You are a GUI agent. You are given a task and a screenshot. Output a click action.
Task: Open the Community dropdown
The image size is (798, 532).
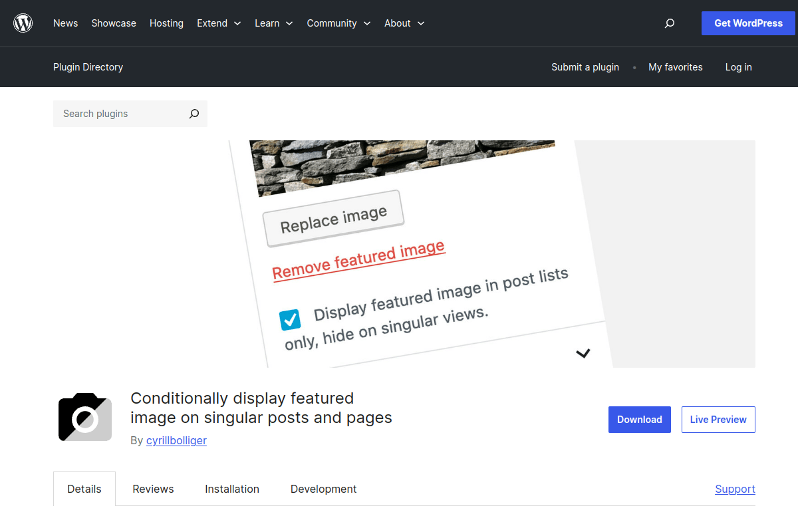pos(338,23)
